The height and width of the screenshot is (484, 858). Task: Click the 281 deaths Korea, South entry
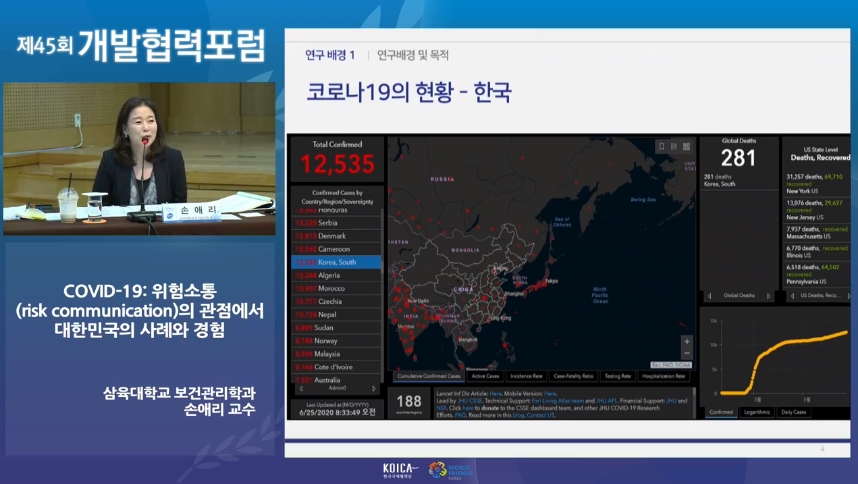tap(739, 180)
